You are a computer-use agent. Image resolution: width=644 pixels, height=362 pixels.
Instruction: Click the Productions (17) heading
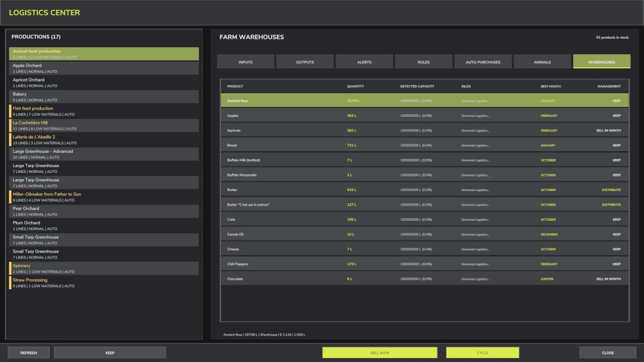(36, 37)
